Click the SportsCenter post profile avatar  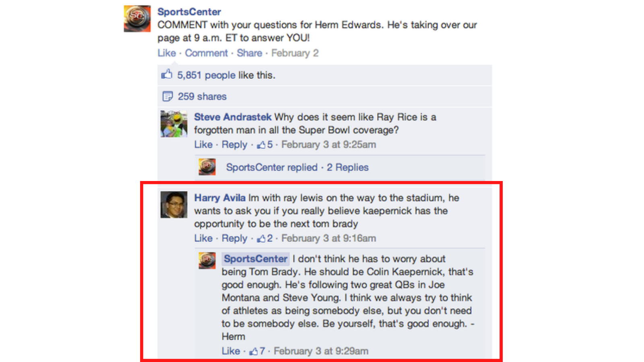[x=137, y=19]
